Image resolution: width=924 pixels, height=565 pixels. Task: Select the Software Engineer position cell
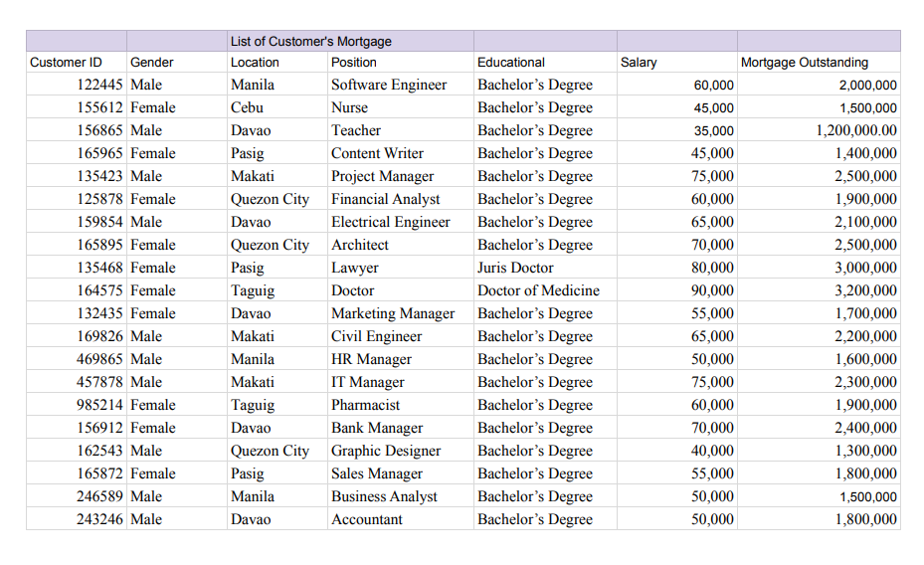[389, 85]
